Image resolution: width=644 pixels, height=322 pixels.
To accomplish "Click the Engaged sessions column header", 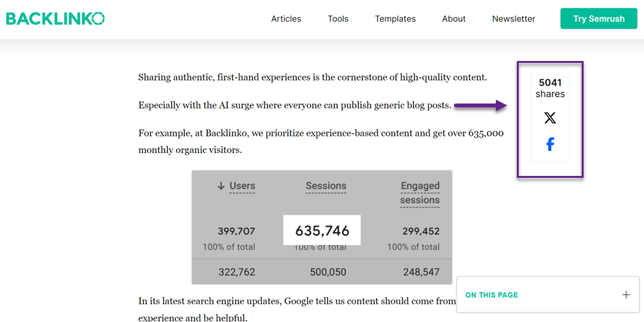I will (x=420, y=192).
